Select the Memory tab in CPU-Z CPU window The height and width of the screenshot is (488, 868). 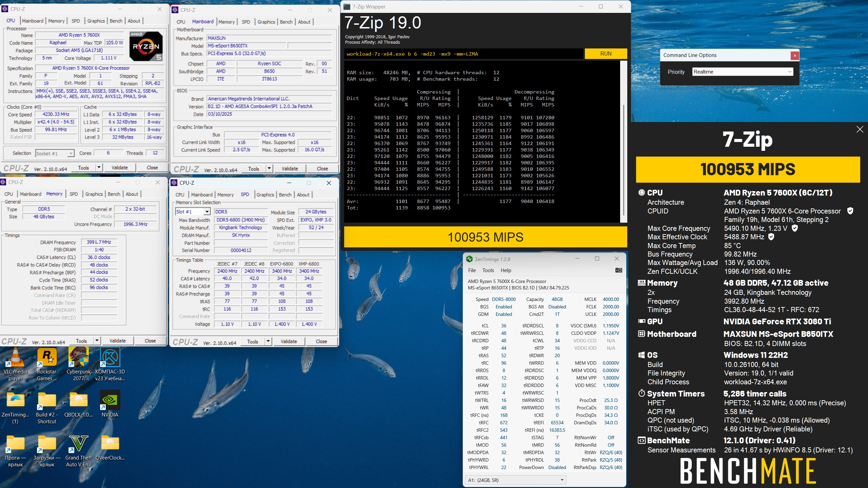point(56,21)
